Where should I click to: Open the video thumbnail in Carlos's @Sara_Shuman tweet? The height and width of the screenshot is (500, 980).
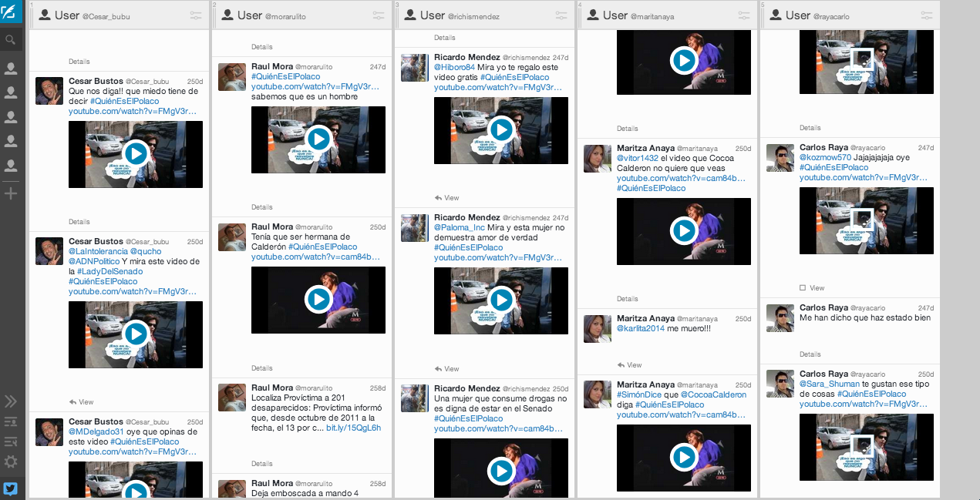[x=867, y=447]
